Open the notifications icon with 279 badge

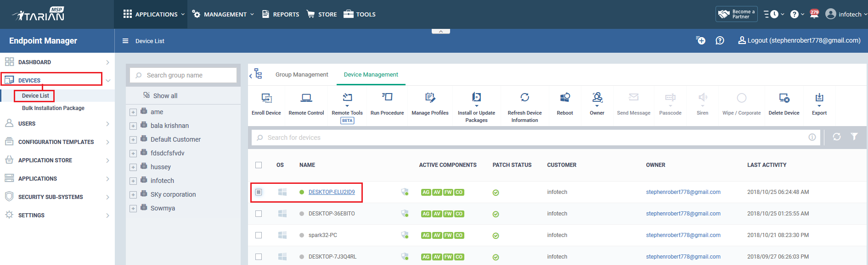point(814,14)
